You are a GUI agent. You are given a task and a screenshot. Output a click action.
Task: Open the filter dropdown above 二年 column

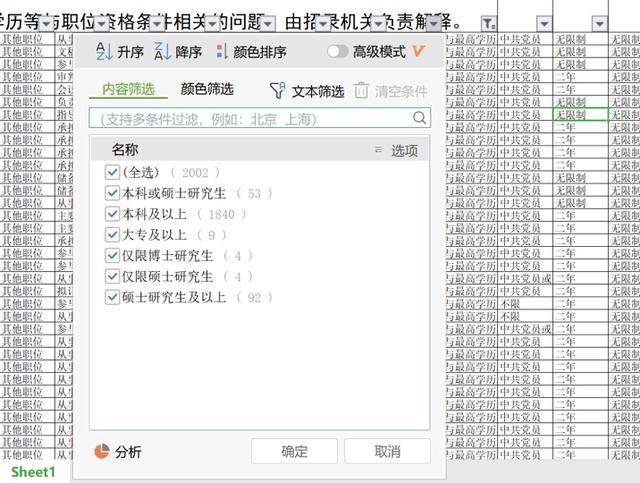(599, 24)
